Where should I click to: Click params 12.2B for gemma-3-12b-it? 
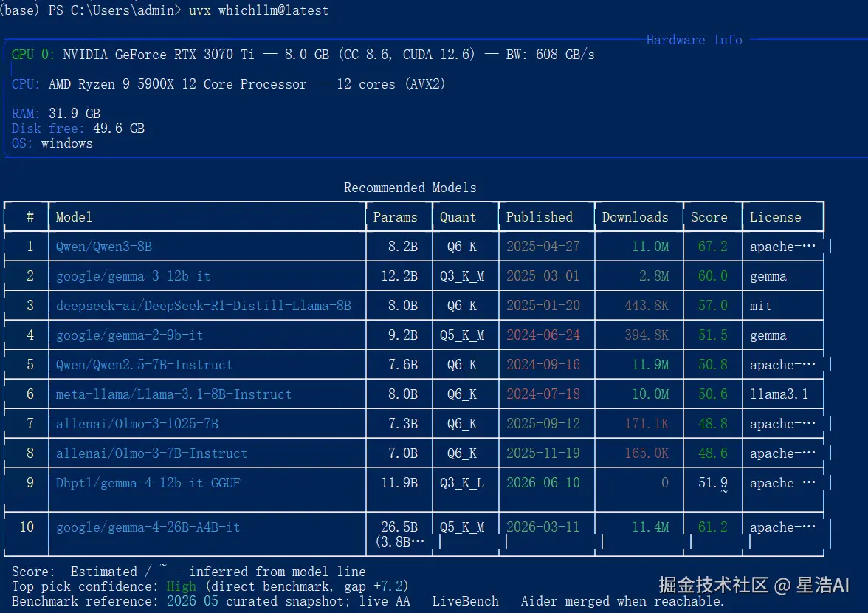399,275
